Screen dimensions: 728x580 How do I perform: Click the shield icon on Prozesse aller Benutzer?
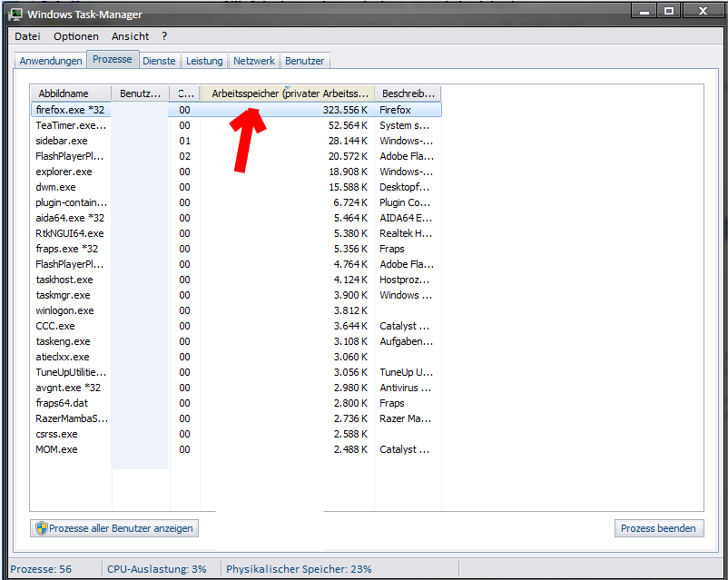point(42,528)
